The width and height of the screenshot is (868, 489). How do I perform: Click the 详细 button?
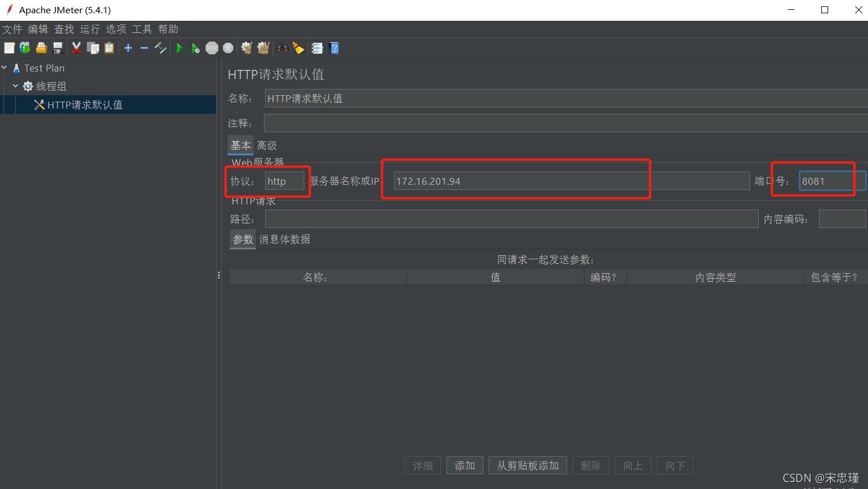point(423,465)
